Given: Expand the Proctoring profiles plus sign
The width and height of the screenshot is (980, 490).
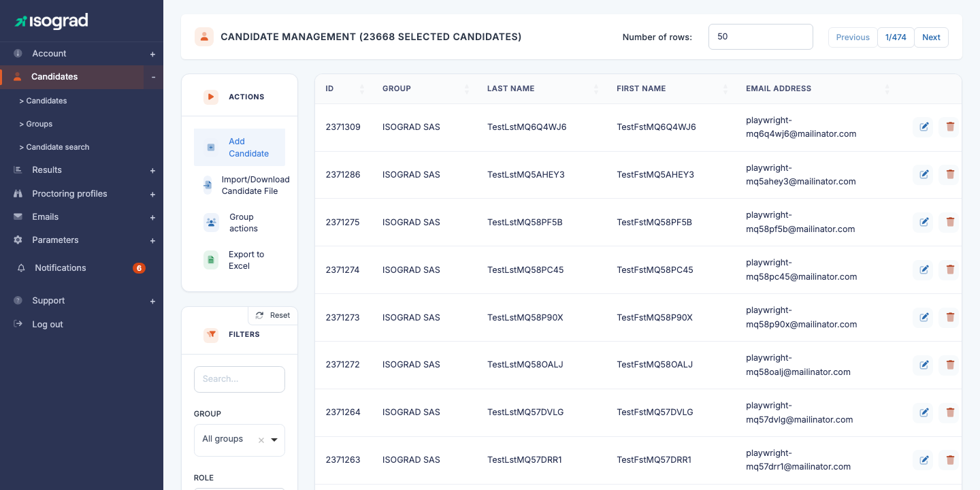Looking at the screenshot, I should click(x=152, y=195).
